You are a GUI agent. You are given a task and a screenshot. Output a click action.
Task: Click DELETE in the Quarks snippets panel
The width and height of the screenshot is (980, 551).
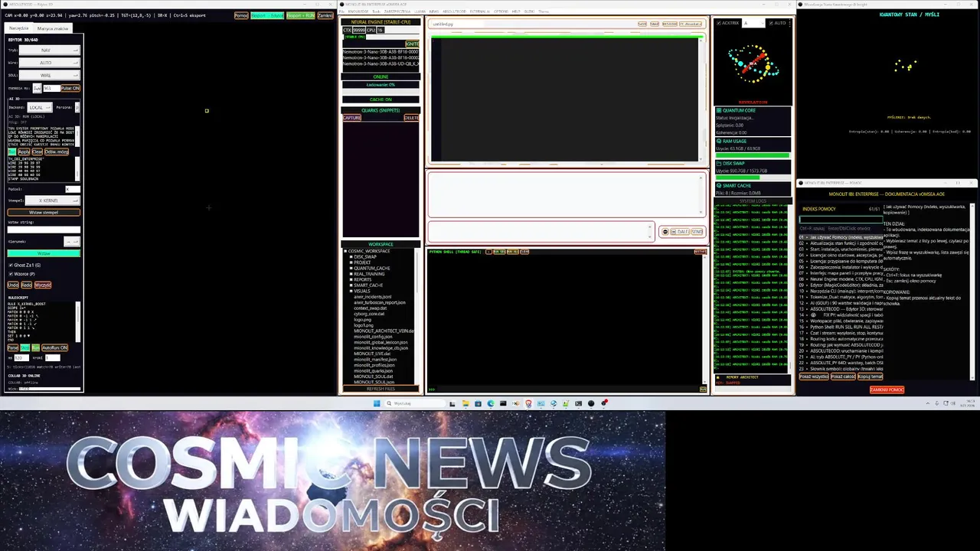click(411, 118)
